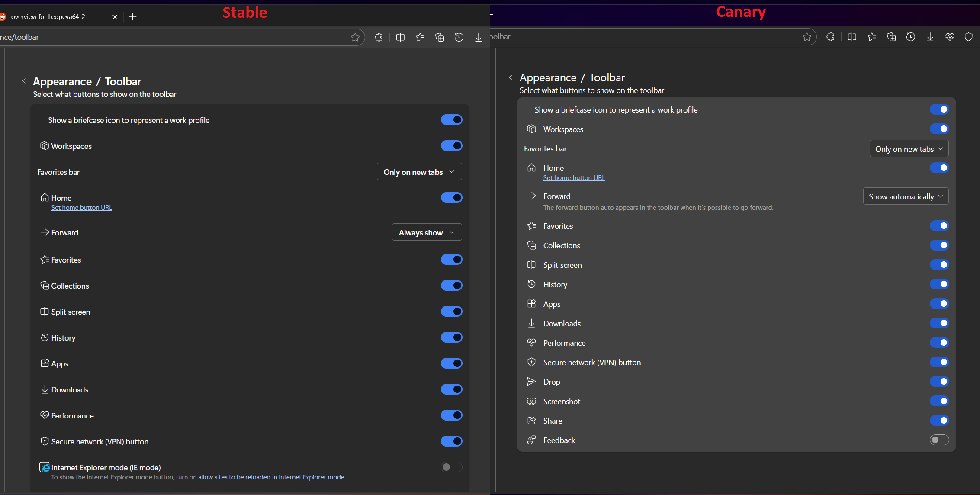Click Extensions puzzle icon in Stable toolbar

(379, 37)
